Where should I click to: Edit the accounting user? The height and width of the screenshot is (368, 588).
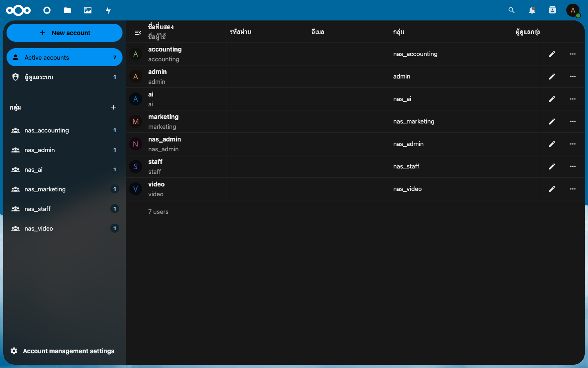click(x=552, y=54)
